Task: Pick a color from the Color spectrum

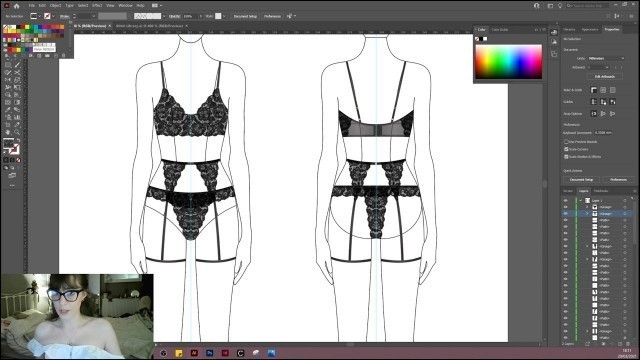Action: pyautogui.click(x=509, y=62)
